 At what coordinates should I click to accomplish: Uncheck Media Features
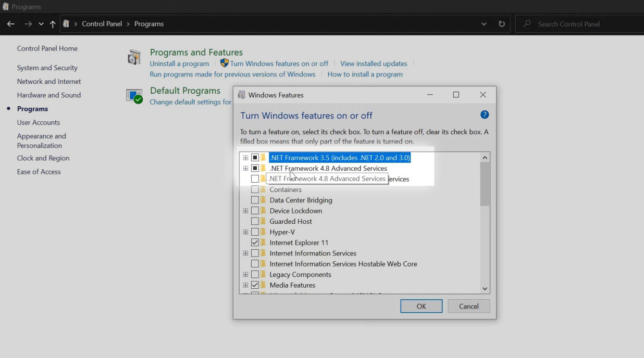(x=255, y=285)
